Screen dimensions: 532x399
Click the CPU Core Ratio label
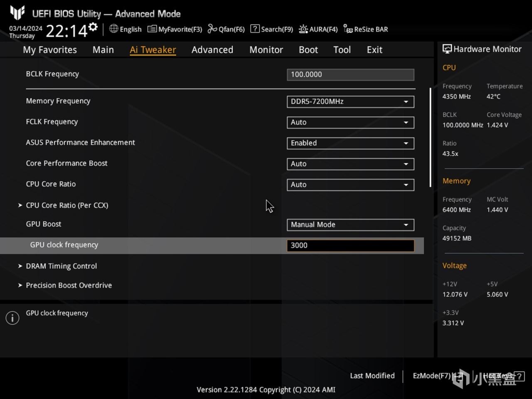[x=51, y=184]
